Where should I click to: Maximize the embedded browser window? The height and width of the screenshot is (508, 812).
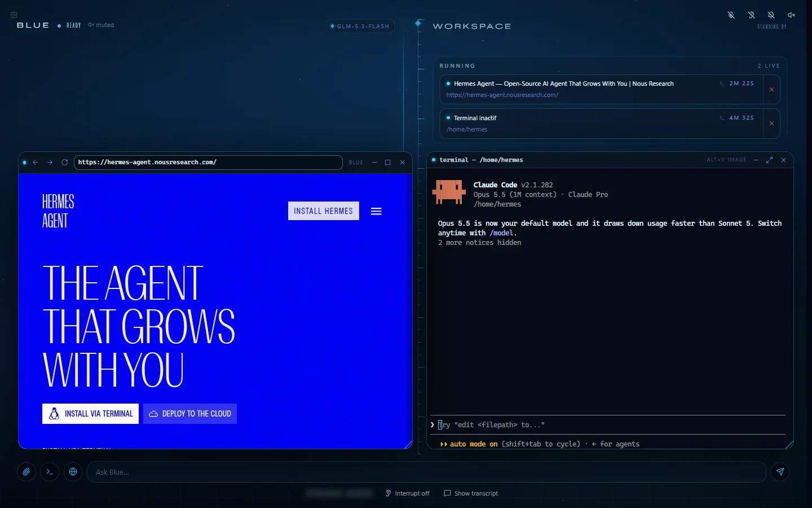pos(388,163)
